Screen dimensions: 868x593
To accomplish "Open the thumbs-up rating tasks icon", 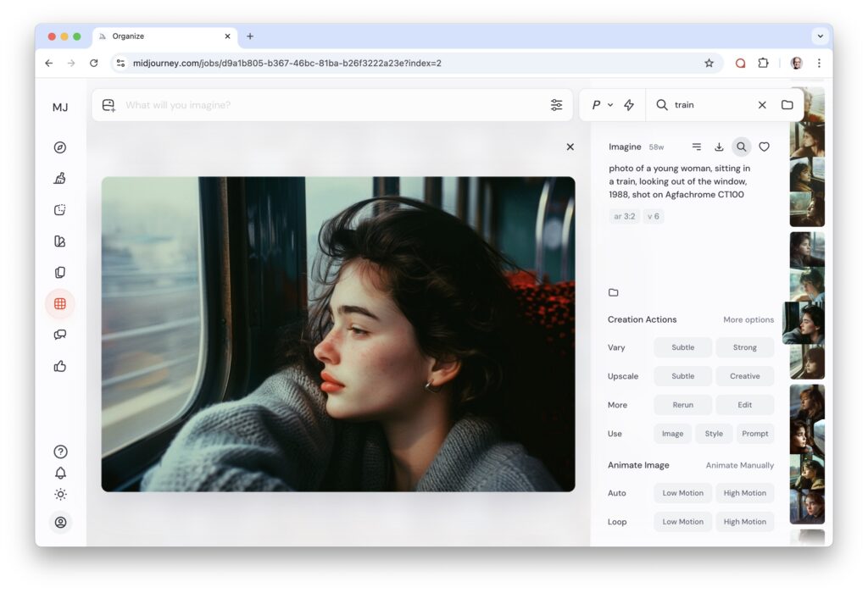I will [60, 366].
